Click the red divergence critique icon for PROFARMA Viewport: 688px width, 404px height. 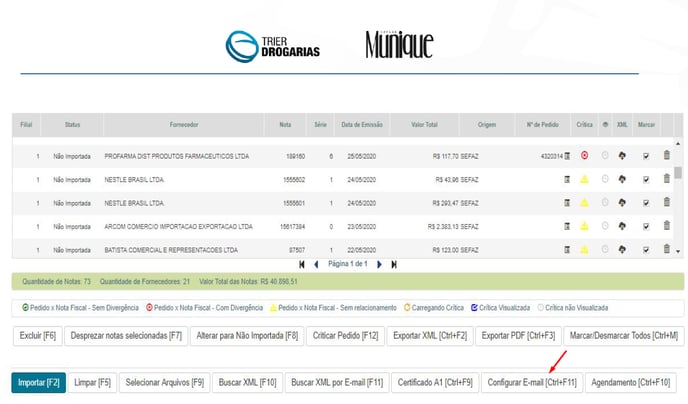584,155
